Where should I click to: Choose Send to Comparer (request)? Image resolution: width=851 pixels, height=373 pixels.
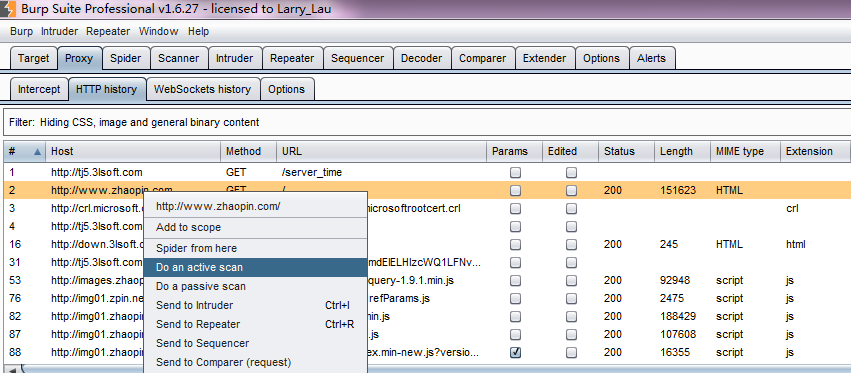coord(256,362)
